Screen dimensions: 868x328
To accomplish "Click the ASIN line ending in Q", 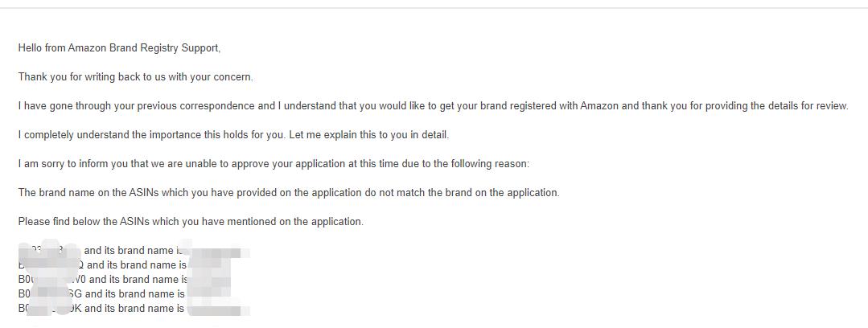I will [x=134, y=265].
